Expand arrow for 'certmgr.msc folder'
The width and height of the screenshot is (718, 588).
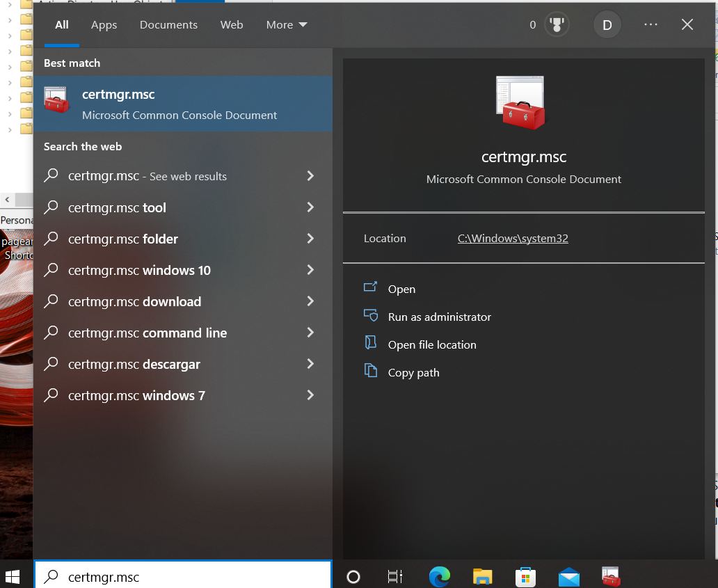(x=310, y=238)
